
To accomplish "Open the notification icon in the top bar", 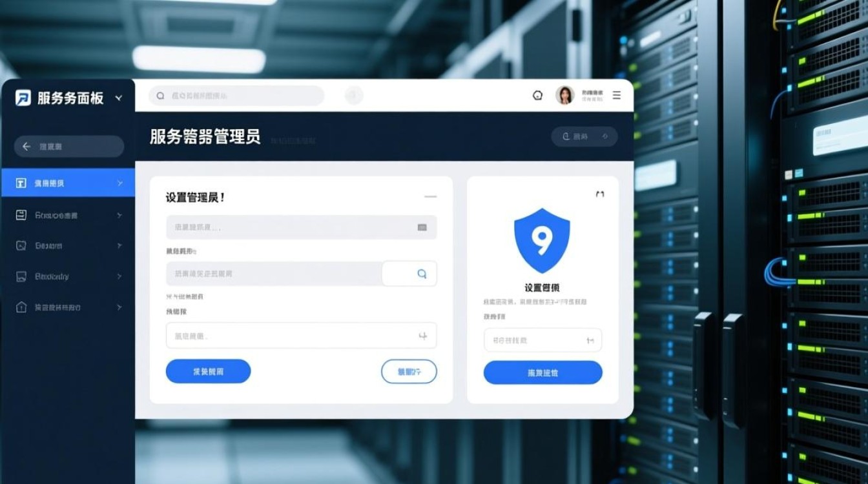I will coord(537,95).
